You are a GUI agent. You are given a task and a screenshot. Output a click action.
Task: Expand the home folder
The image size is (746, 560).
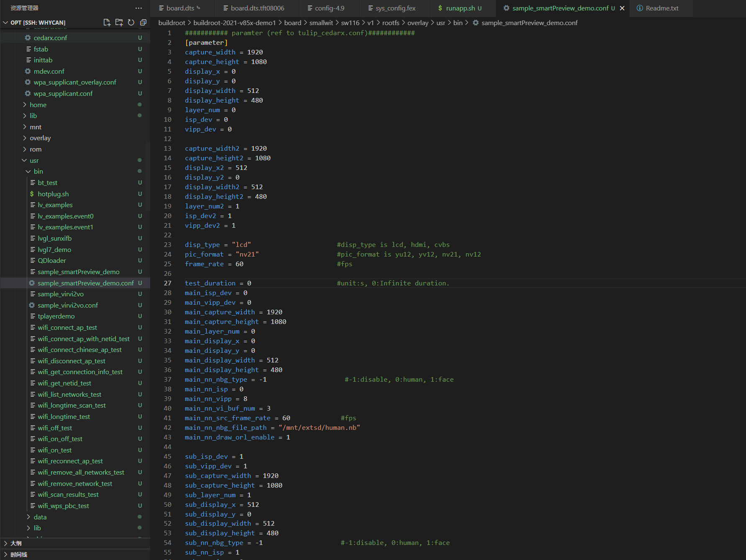pyautogui.click(x=38, y=105)
